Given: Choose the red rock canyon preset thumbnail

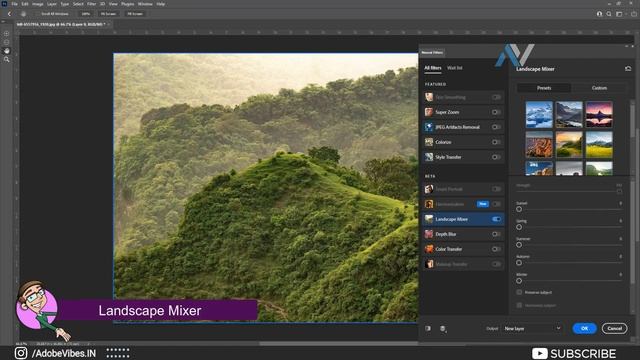Looking at the screenshot, I should (539, 144).
